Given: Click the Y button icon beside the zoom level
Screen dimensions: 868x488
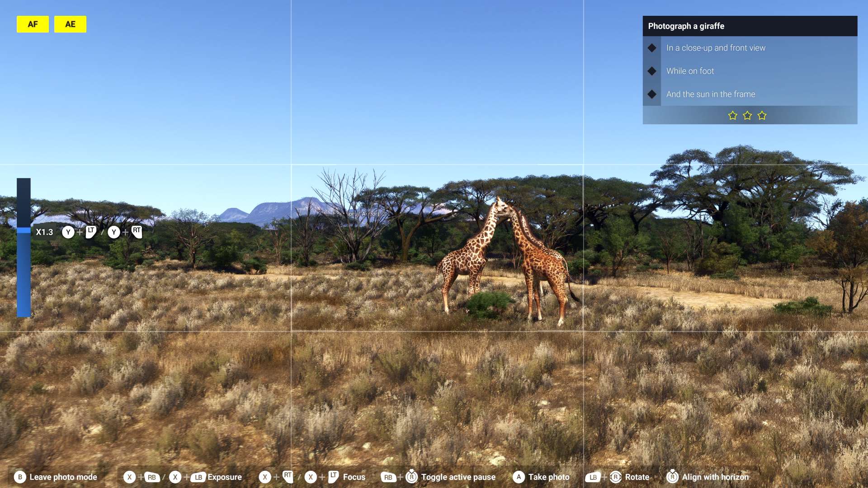Looking at the screenshot, I should 68,232.
